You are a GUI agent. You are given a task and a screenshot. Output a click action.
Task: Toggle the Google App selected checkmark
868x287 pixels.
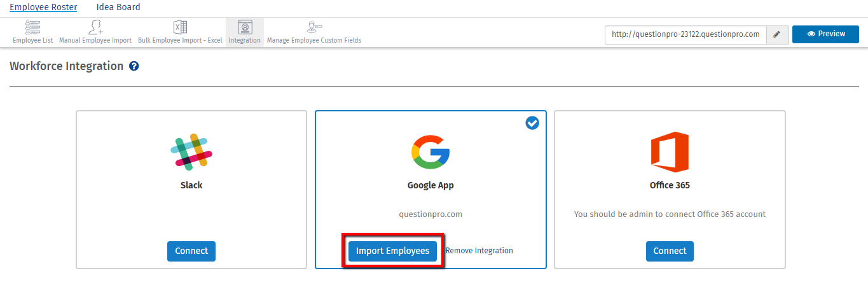532,123
